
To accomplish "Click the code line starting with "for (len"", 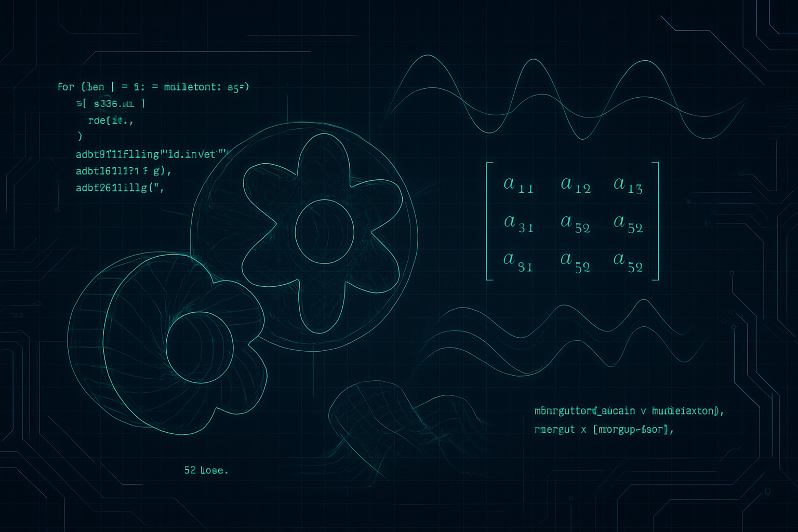I will tap(153, 87).
